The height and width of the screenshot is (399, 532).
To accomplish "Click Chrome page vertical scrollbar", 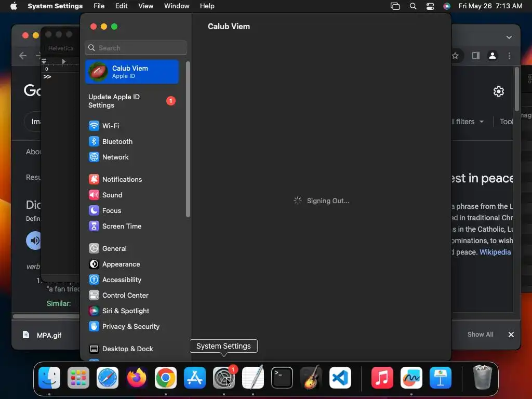I will coord(517,89).
